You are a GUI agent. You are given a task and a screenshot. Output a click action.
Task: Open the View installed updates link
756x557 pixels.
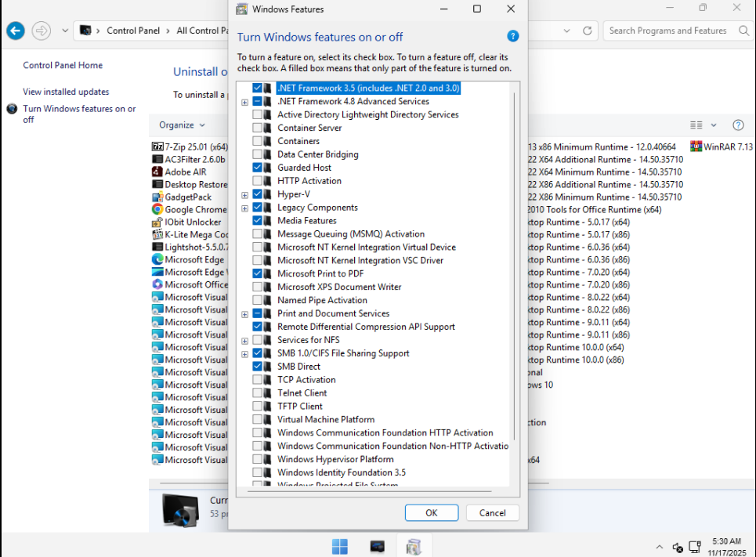point(66,92)
